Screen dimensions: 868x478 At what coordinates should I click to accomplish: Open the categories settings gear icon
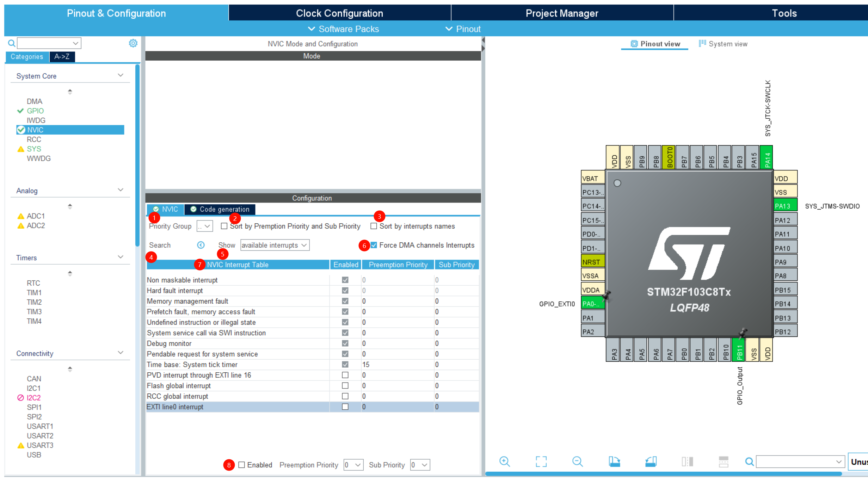coord(133,43)
